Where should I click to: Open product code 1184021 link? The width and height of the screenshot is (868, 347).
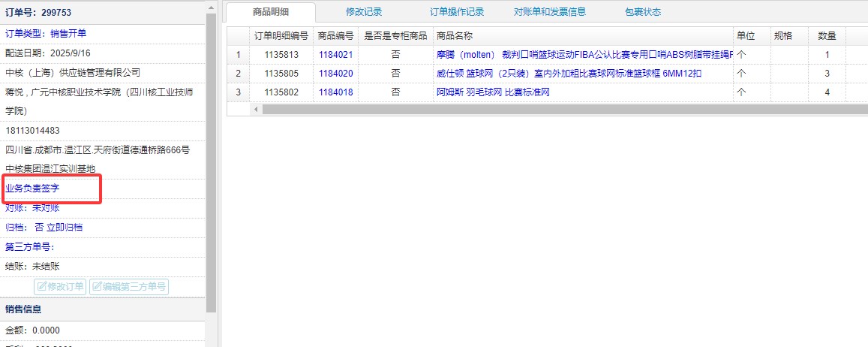pos(335,55)
